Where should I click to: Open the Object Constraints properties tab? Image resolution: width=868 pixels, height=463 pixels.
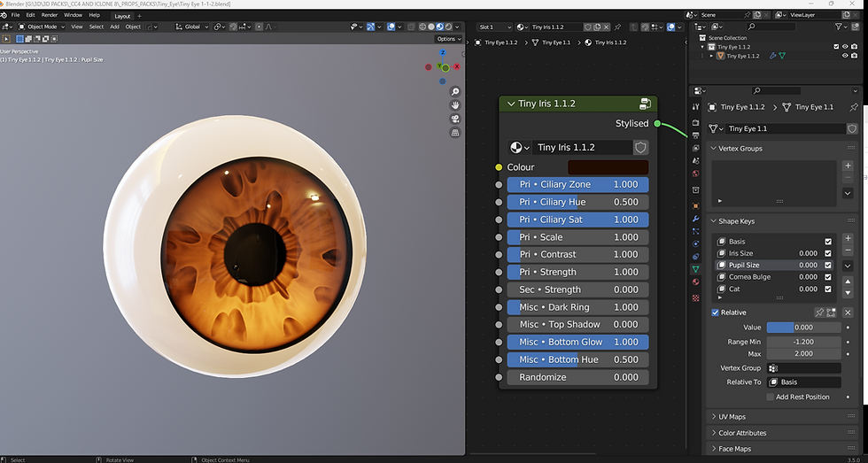[x=696, y=257]
